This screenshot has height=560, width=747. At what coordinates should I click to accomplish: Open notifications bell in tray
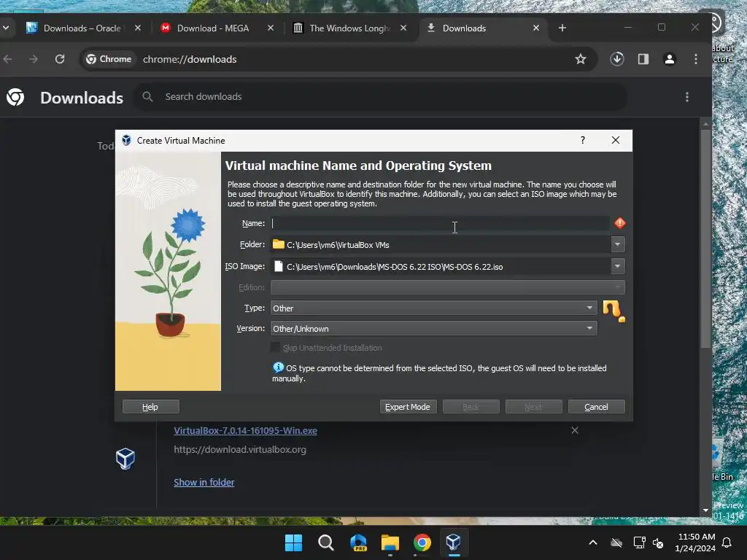(727, 542)
